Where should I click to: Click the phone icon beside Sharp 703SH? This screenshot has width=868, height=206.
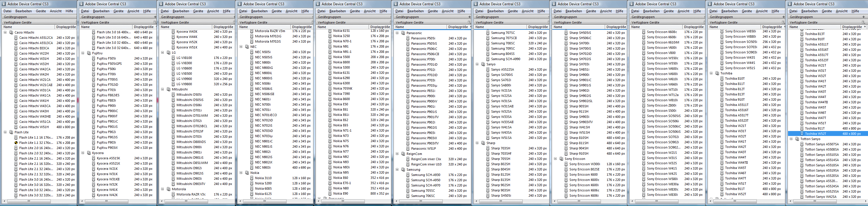click(488, 149)
